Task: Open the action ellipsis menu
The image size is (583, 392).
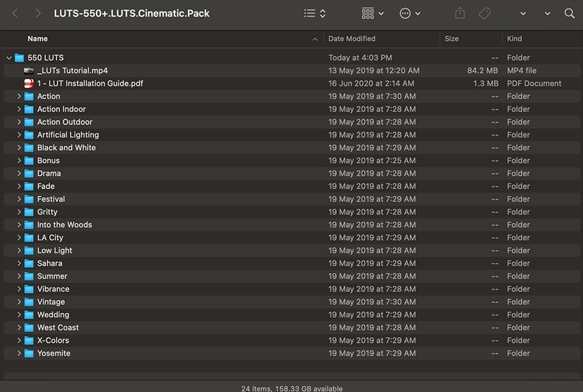Action: click(410, 14)
